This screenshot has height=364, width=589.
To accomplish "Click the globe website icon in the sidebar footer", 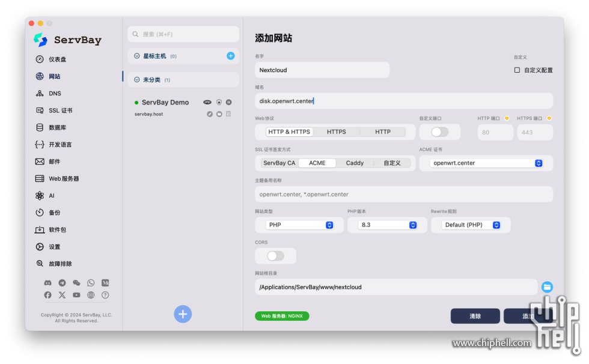I will tap(91, 295).
